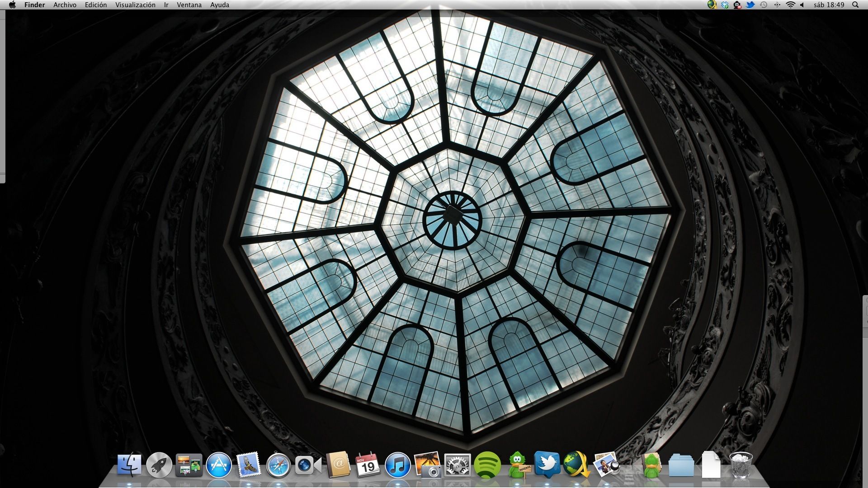This screenshot has height=488, width=868.
Task: Launch the Mac App Store
Action: coord(219,465)
